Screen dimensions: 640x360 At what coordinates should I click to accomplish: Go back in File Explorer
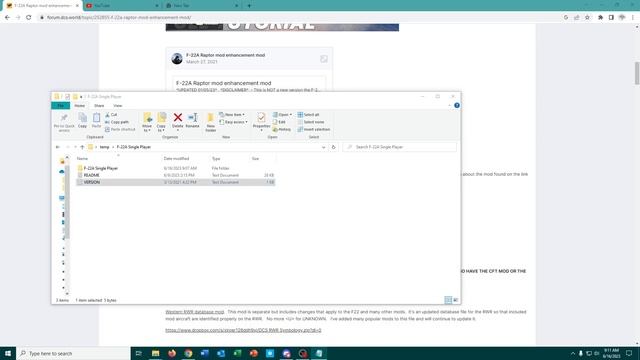click(58, 147)
